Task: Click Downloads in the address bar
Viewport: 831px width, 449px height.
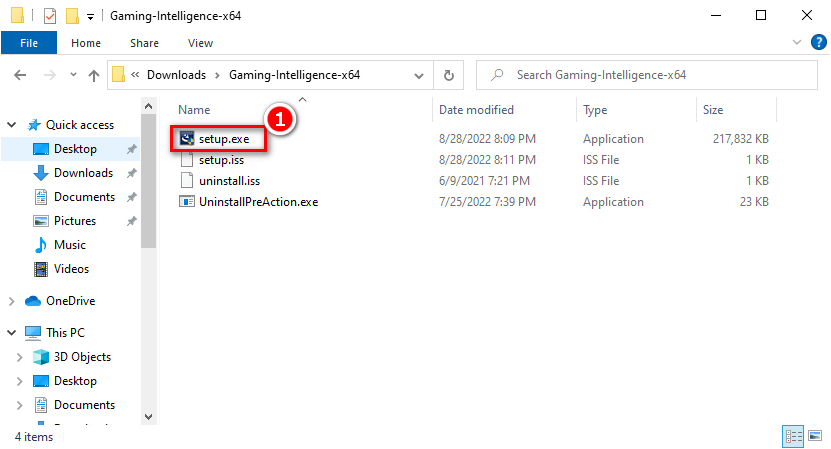Action: tap(176, 75)
